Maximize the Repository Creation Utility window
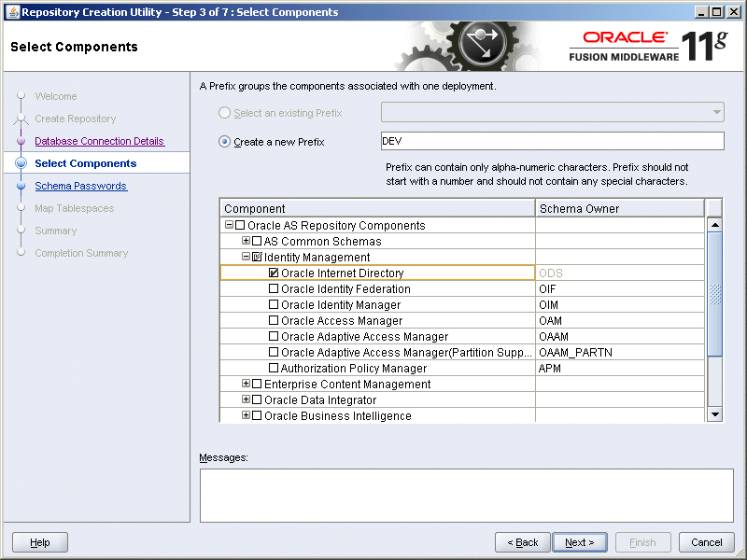 click(x=716, y=12)
